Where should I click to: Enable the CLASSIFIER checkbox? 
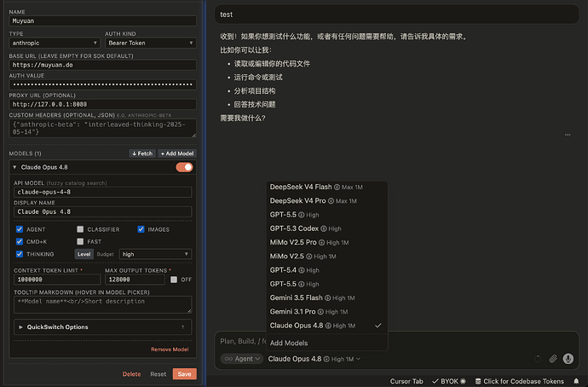tap(80, 229)
